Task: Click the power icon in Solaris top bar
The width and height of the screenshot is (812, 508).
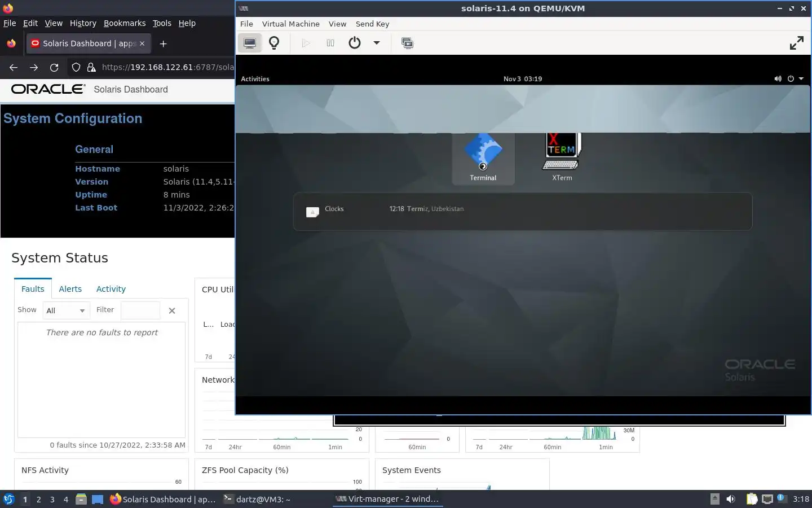Action: click(791, 79)
